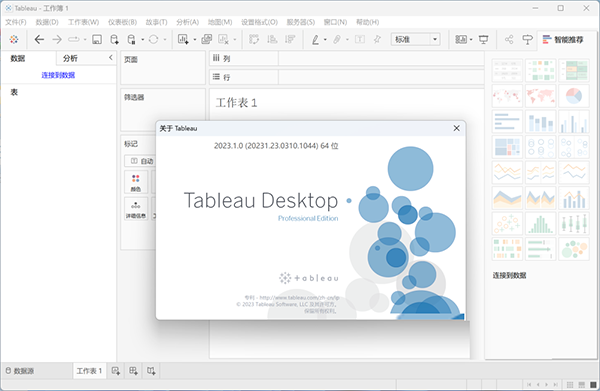The height and width of the screenshot is (391, 600).
Task: Click the sort ascending icon
Action: coord(272,39)
